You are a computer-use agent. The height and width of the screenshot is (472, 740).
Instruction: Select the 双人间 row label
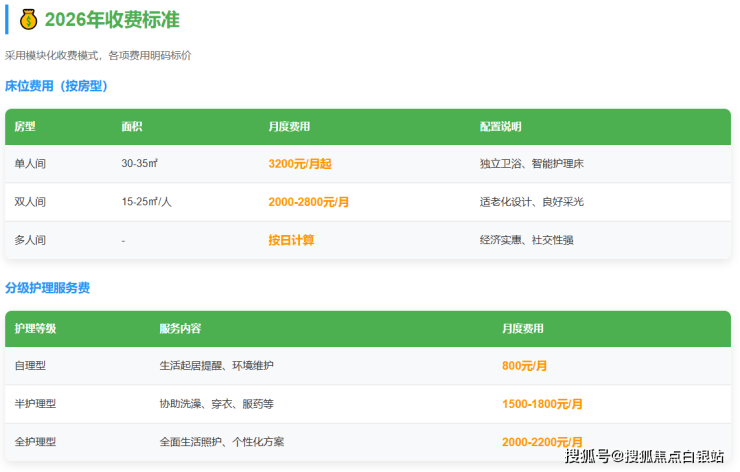(x=30, y=202)
